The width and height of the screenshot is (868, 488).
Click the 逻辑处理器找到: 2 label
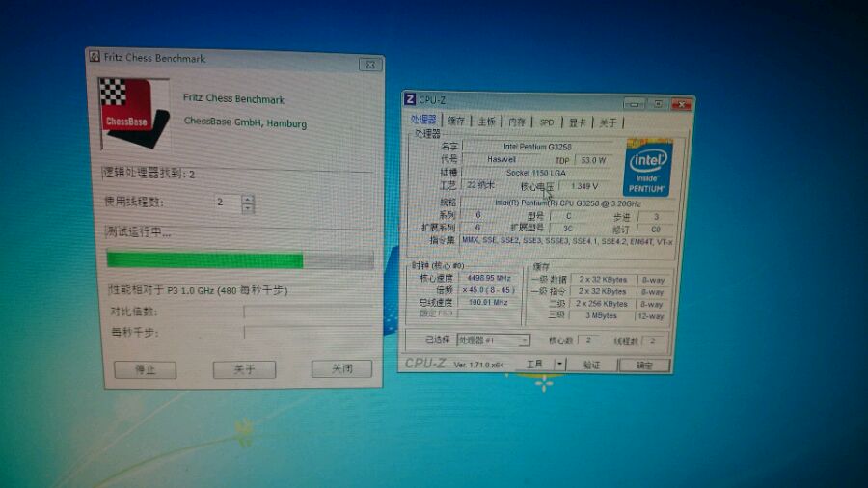pyautogui.click(x=149, y=174)
